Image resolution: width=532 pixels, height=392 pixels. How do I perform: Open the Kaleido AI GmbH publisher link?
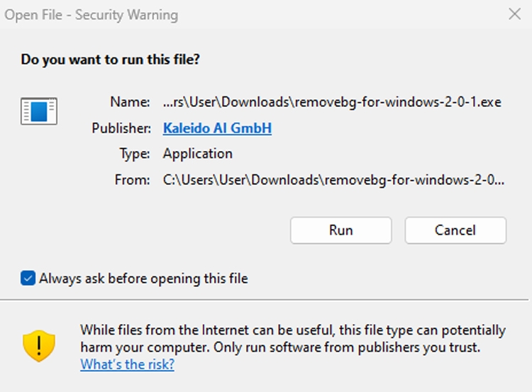pos(217,128)
